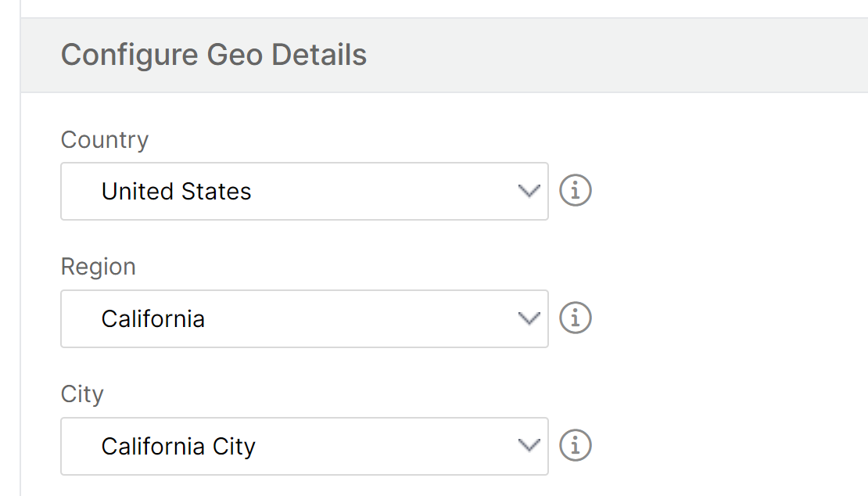Select the California City text value

click(178, 447)
